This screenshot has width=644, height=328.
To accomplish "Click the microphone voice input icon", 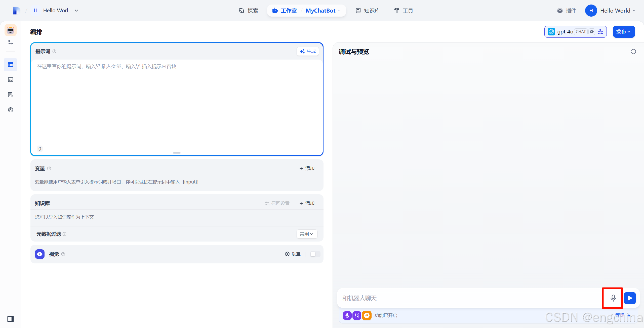I will (x=613, y=298).
